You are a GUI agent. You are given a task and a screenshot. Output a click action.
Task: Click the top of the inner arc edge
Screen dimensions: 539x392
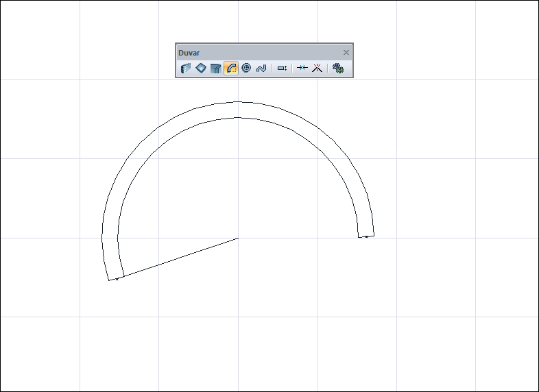(238, 117)
